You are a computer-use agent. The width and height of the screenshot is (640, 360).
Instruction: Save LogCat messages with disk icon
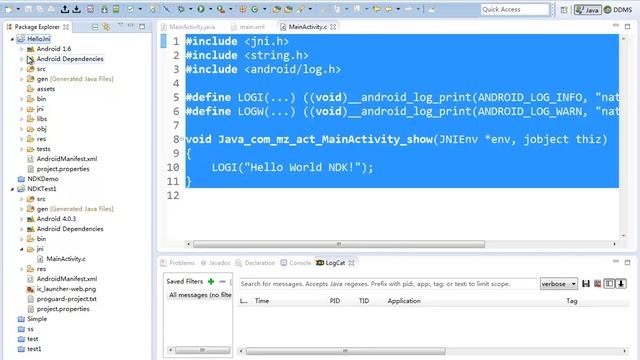586,284
